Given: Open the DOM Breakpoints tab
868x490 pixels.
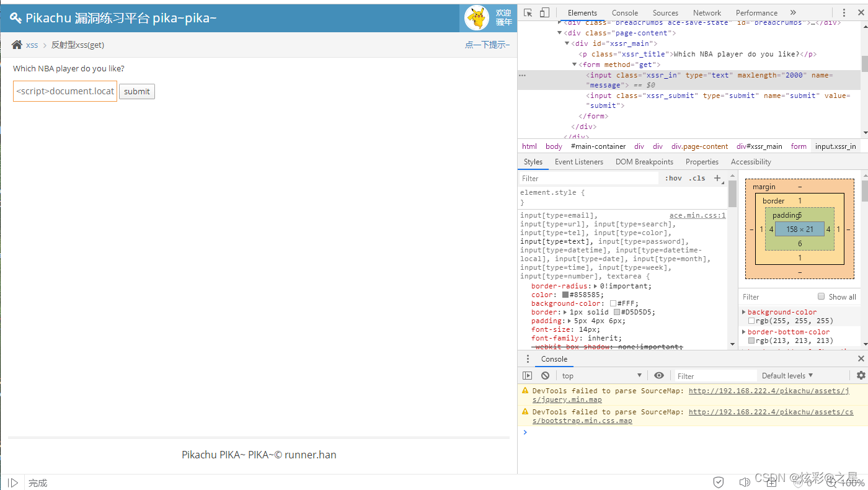Looking at the screenshot, I should coord(644,161).
